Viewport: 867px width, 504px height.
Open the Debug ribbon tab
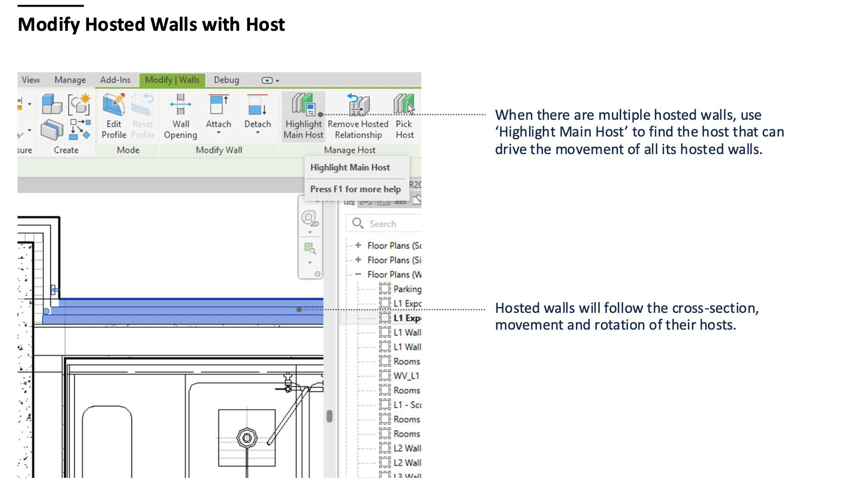pos(226,80)
